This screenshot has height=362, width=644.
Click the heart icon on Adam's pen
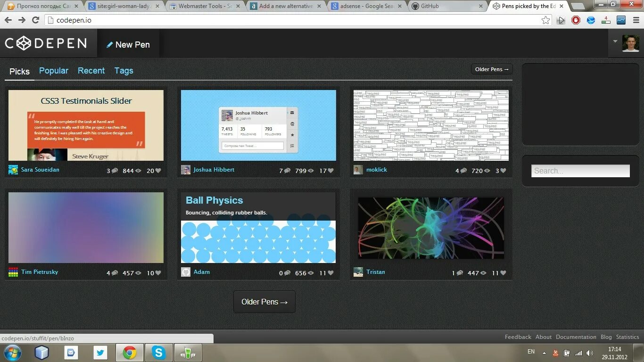(330, 273)
